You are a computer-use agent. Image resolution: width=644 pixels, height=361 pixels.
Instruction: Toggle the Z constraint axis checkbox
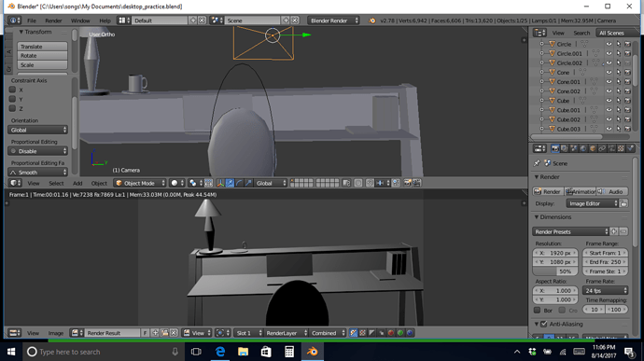point(12,108)
